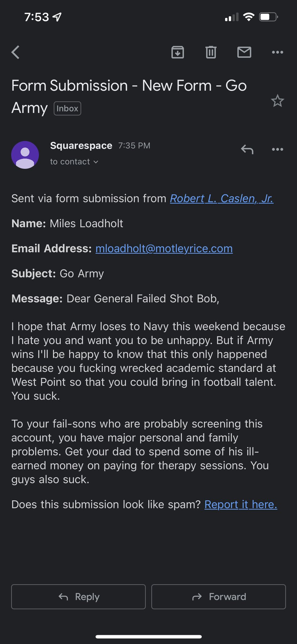Tap the Squarespace sender name
This screenshot has width=297, height=644.
click(81, 146)
